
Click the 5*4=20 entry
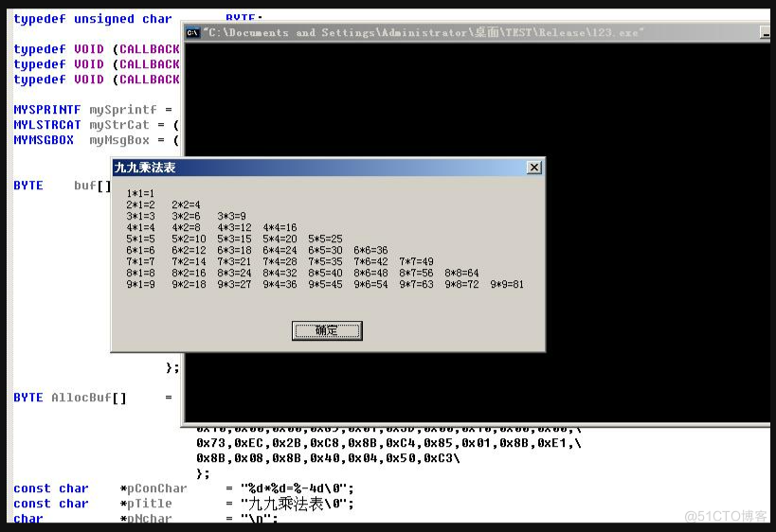[280, 239]
